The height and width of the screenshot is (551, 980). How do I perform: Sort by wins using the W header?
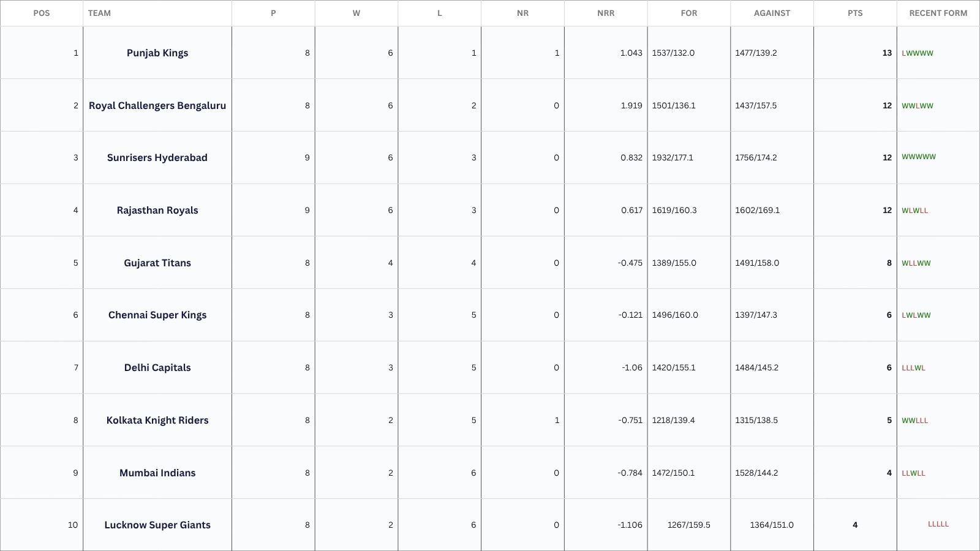click(356, 13)
